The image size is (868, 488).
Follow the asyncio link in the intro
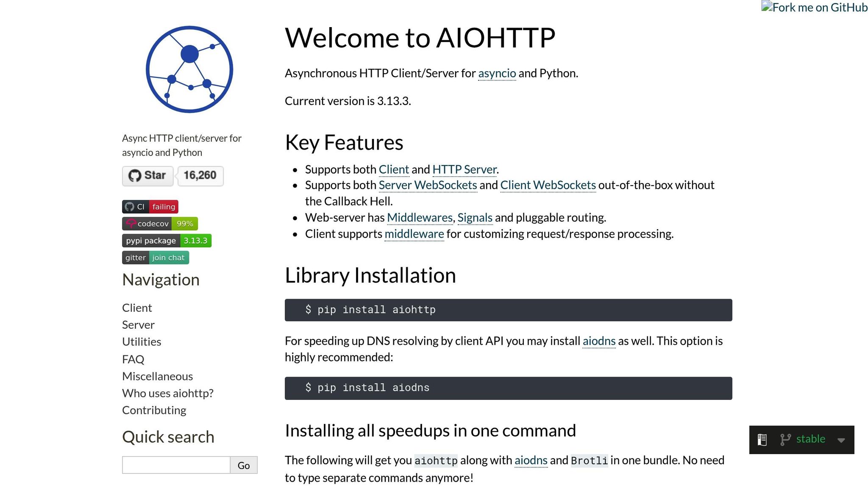497,73
